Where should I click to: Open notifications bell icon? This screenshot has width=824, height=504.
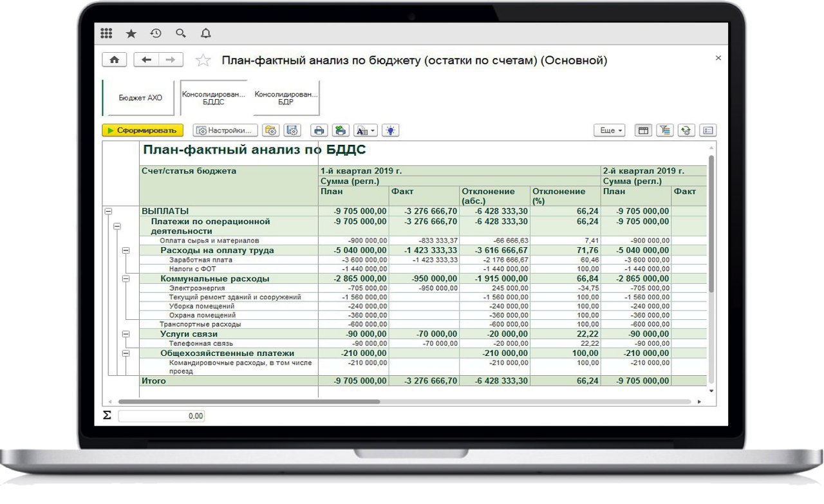(x=205, y=33)
